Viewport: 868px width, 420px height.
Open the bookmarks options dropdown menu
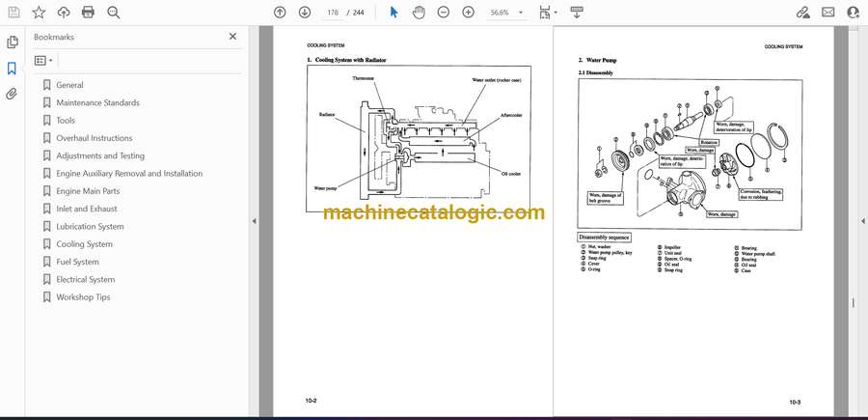(x=43, y=60)
